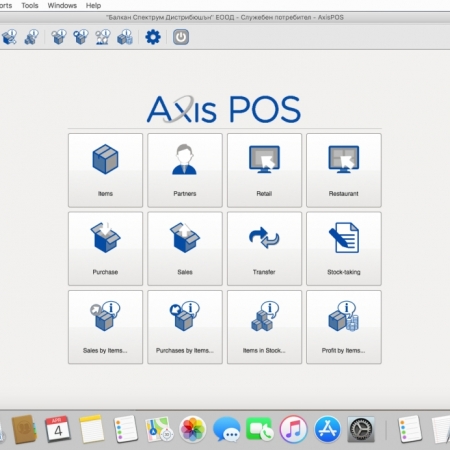Open the Partners tile
Screen dimensions: 450x450
pyautogui.click(x=185, y=170)
